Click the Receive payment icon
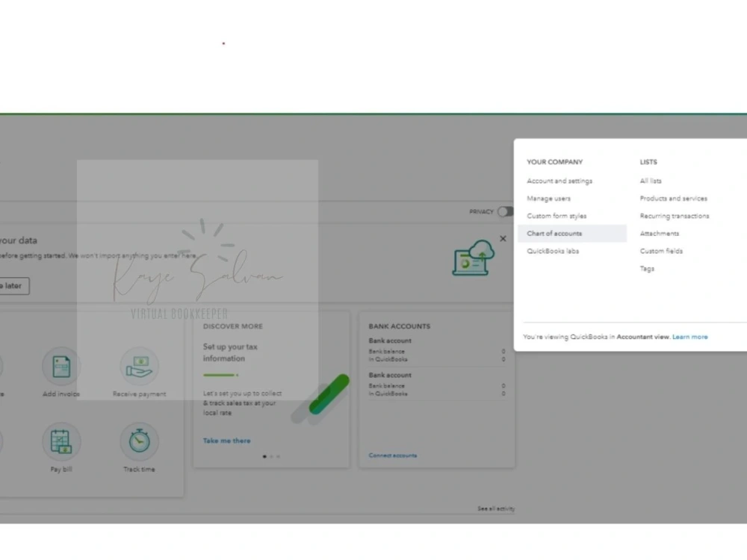 tap(139, 366)
